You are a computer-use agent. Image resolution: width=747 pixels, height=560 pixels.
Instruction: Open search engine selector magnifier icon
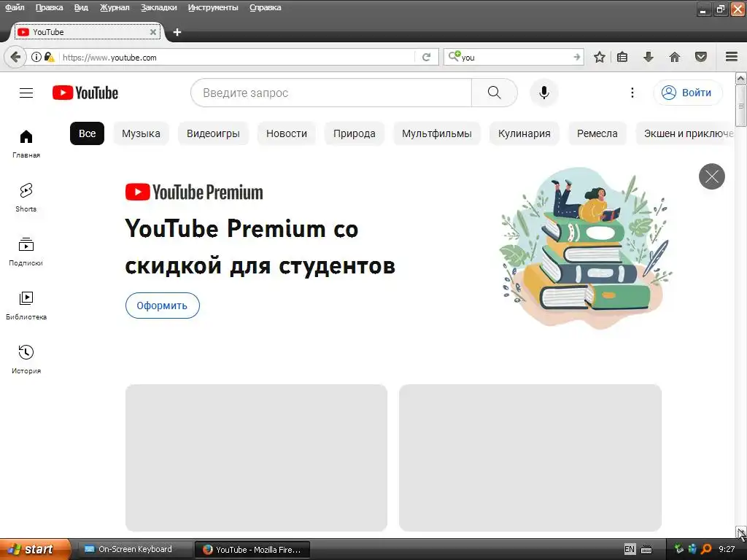point(454,56)
